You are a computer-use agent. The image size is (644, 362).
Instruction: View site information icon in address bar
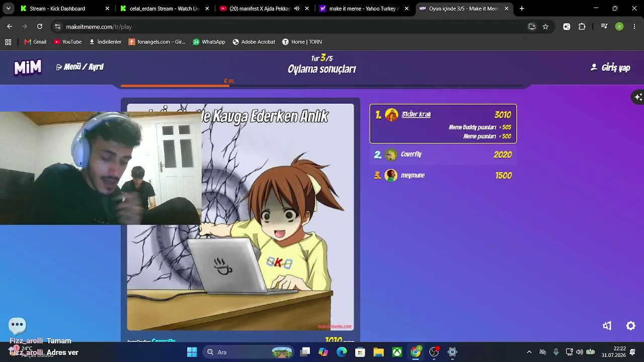tap(57, 27)
